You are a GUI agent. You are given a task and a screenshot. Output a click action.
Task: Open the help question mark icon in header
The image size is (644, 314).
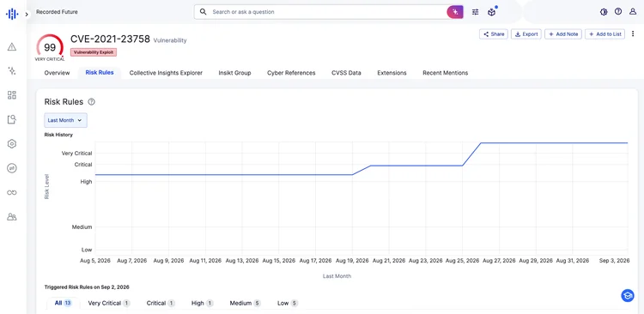click(x=618, y=11)
